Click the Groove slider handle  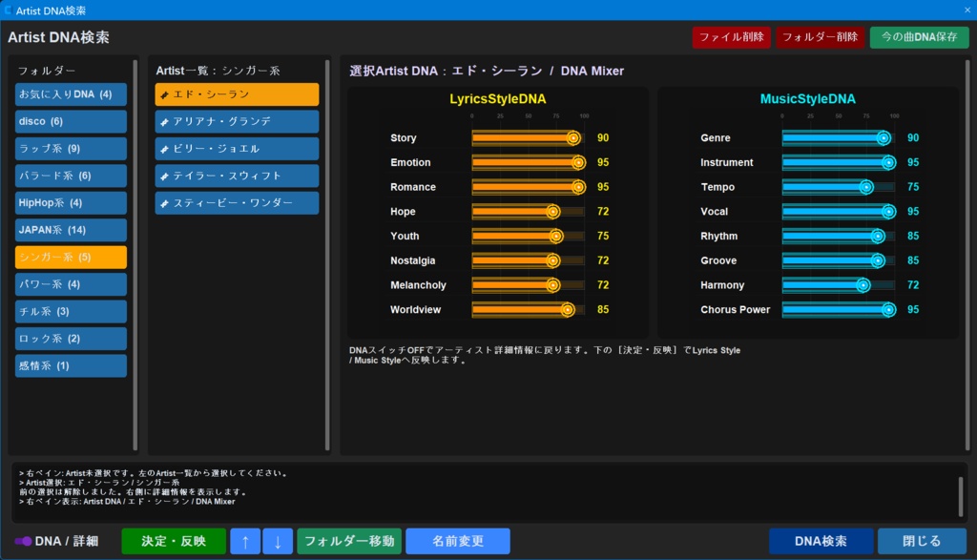point(878,260)
